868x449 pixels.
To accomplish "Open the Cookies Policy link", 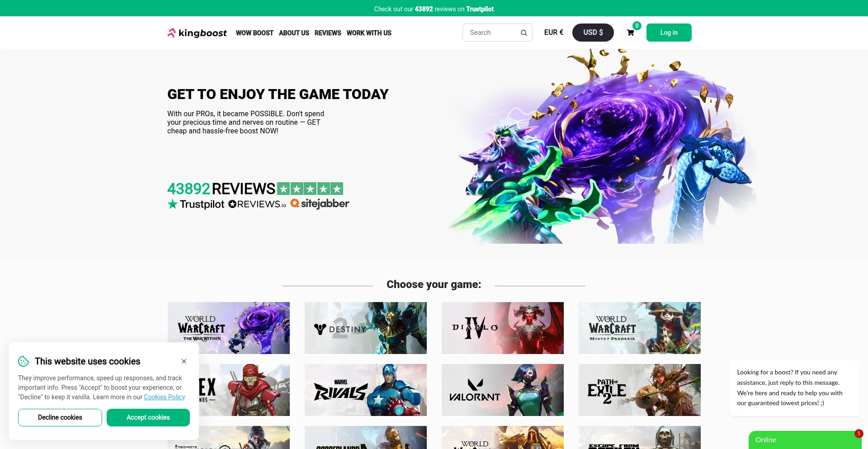I will 165,397.
